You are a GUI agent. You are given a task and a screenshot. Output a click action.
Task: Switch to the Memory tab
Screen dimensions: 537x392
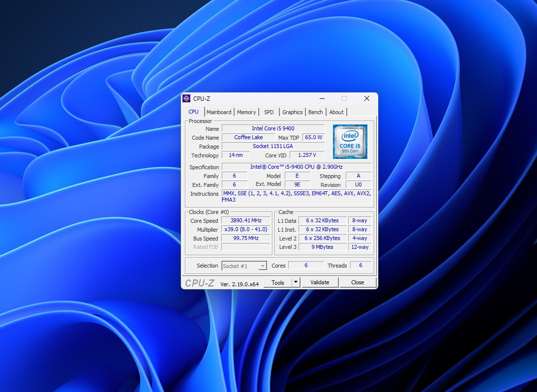[246, 112]
